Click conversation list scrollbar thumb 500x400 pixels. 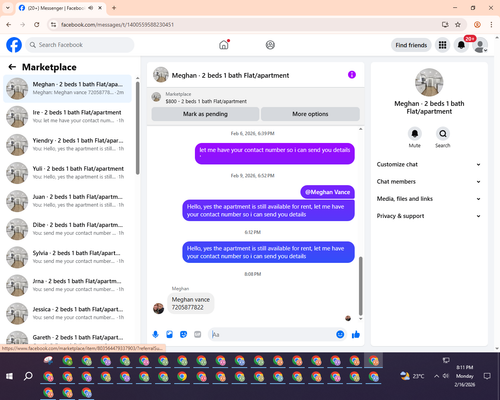(138, 128)
